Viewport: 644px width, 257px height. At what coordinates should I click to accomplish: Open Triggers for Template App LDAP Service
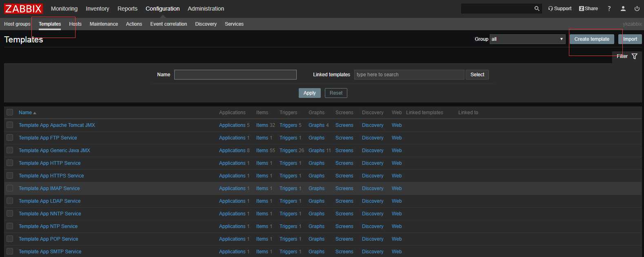pyautogui.click(x=289, y=201)
